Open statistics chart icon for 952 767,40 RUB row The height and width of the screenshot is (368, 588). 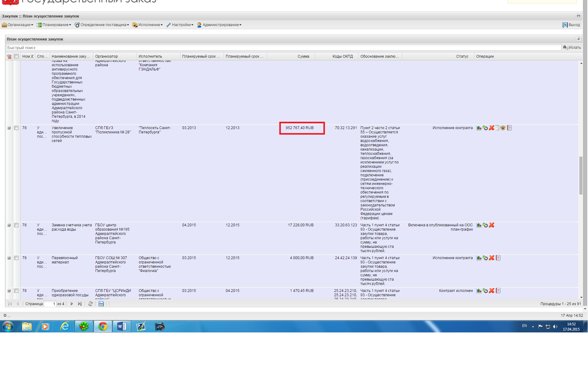pyautogui.click(x=479, y=128)
